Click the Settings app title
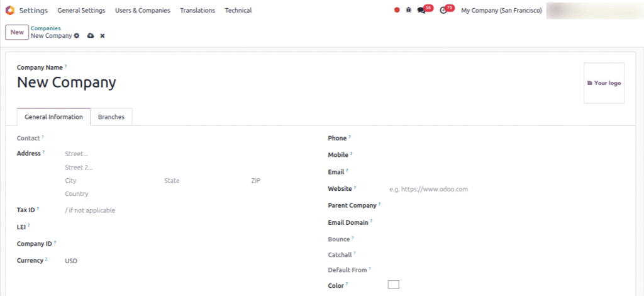644x296 pixels. (33, 10)
